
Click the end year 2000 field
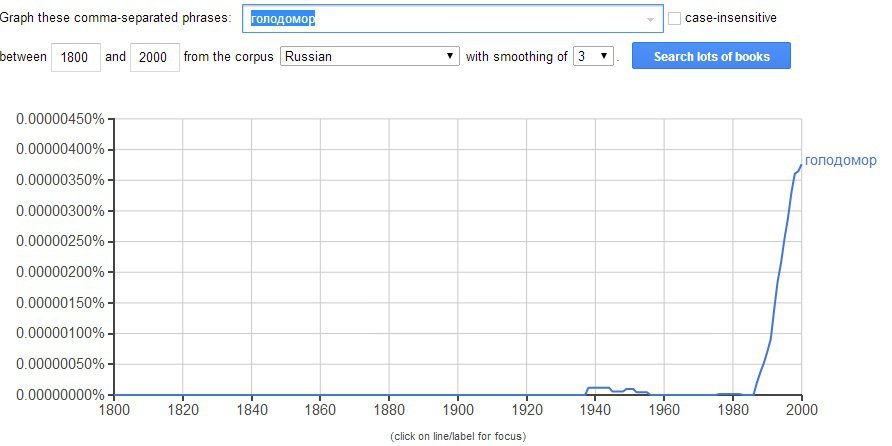coord(155,57)
